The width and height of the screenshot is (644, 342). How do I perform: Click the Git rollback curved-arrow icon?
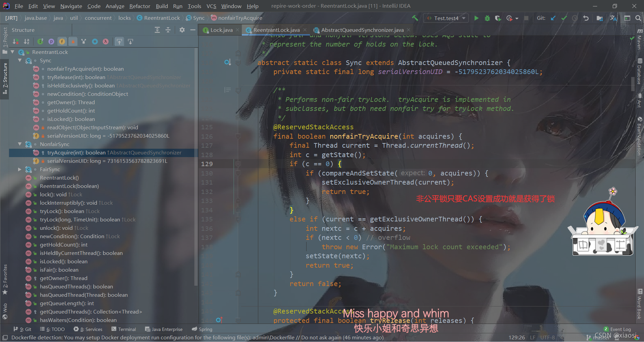click(586, 18)
